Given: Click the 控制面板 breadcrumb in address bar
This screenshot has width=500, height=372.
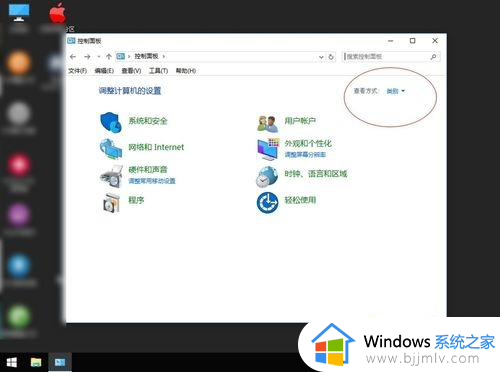Looking at the screenshot, I should point(146,56).
